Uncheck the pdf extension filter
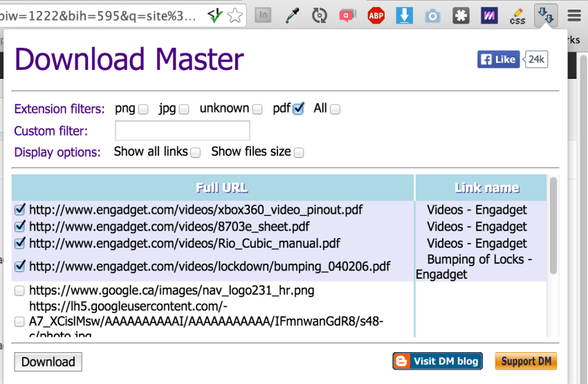The width and height of the screenshot is (588, 384). tap(299, 109)
